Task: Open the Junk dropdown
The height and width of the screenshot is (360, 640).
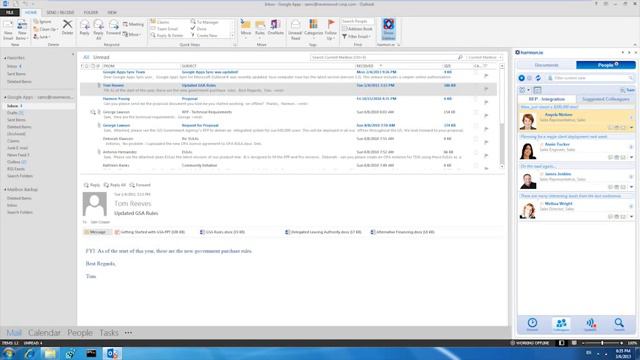Action: click(42, 37)
